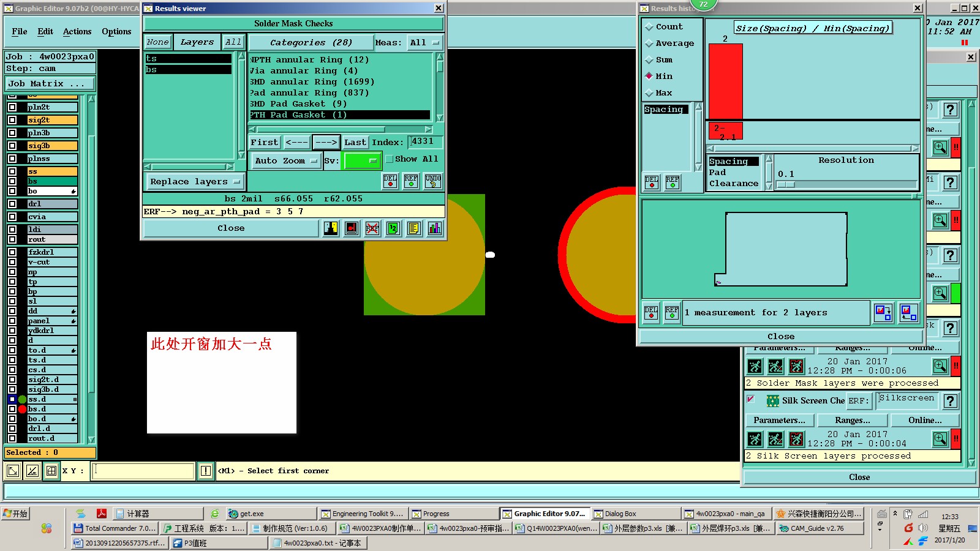This screenshot has height=551, width=980.
Task: Click red marker icon beside Close
Action: click(x=352, y=228)
